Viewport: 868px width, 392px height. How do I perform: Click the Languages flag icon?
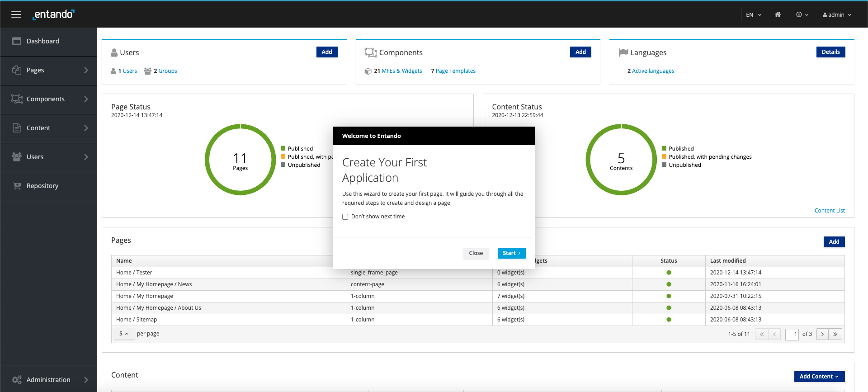[x=623, y=52]
